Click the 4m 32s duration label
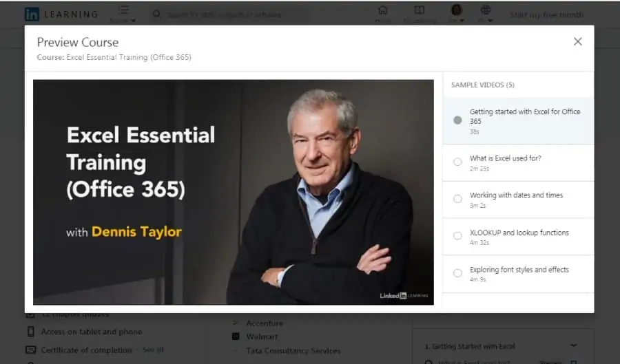Image resolution: width=620 pixels, height=364 pixels. click(x=479, y=242)
